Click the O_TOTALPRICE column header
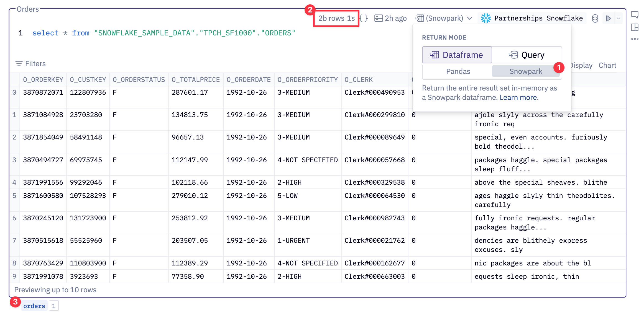The height and width of the screenshot is (315, 644). pyautogui.click(x=195, y=80)
